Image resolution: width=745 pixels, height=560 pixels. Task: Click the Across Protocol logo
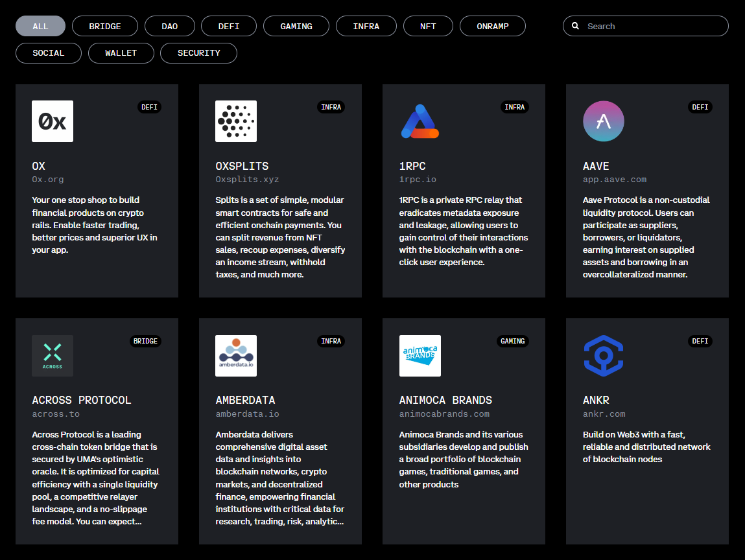click(53, 355)
